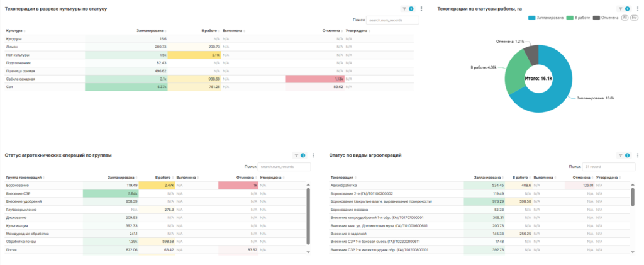Sort crop table by 'Культура' column
644x265 pixels.
(x=15, y=30)
